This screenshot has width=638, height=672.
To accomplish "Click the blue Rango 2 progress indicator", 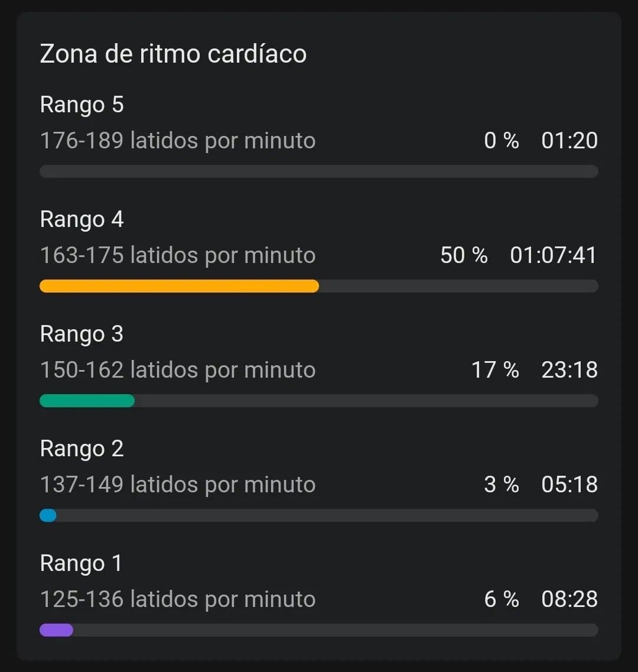I will 48,515.
